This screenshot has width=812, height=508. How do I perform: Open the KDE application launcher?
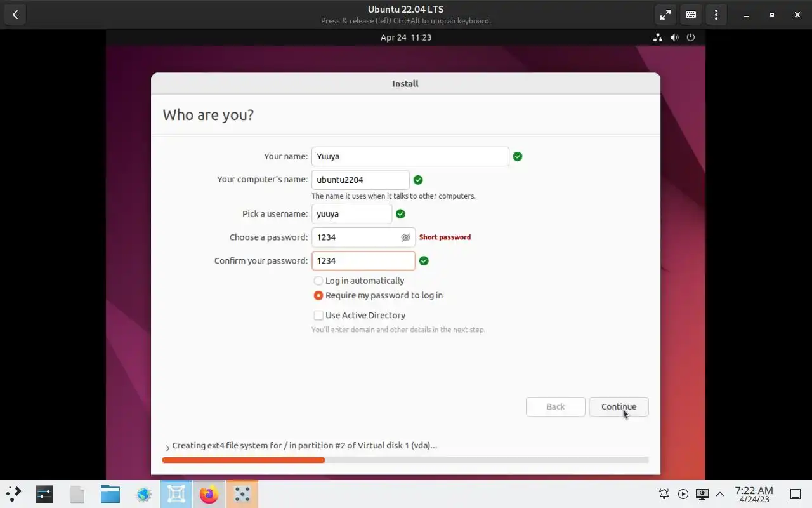tap(14, 493)
